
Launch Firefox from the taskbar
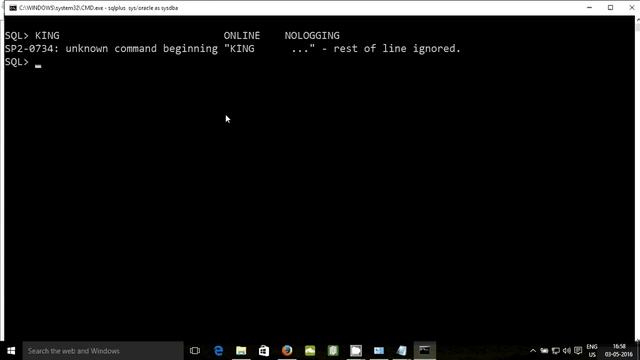(x=287, y=351)
